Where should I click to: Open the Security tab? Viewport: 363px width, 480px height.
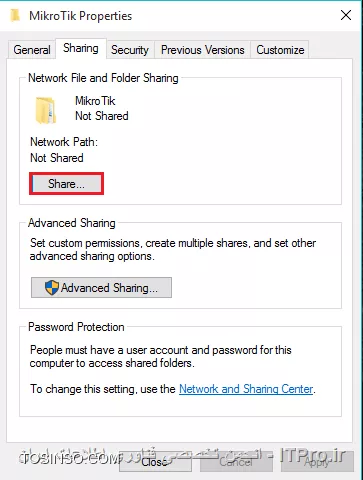coord(130,50)
